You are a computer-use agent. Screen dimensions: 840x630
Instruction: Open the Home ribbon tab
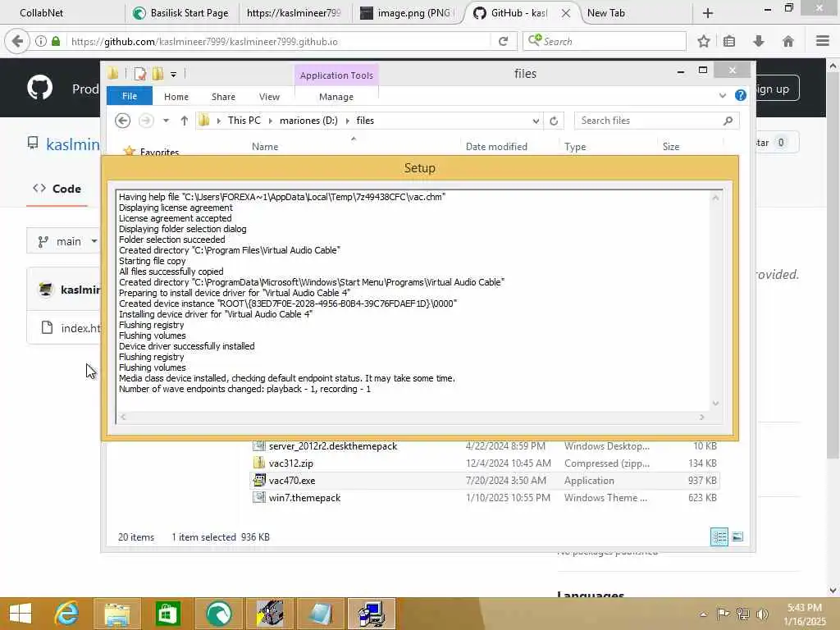coord(176,97)
